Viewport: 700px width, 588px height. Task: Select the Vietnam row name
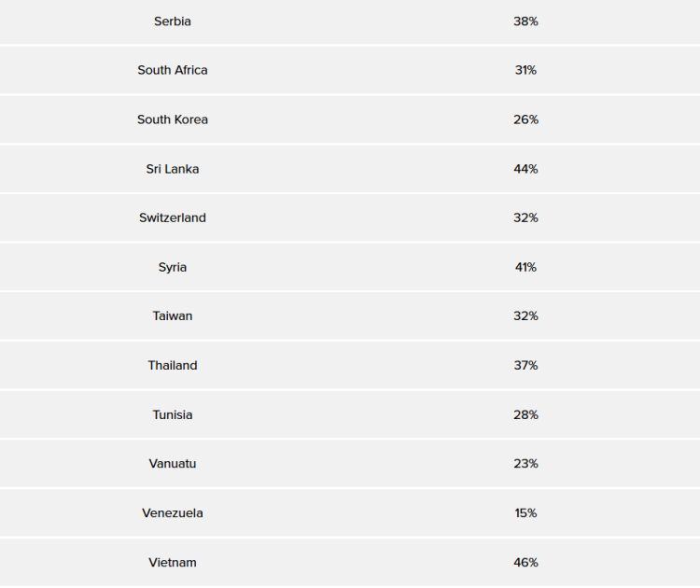click(173, 562)
